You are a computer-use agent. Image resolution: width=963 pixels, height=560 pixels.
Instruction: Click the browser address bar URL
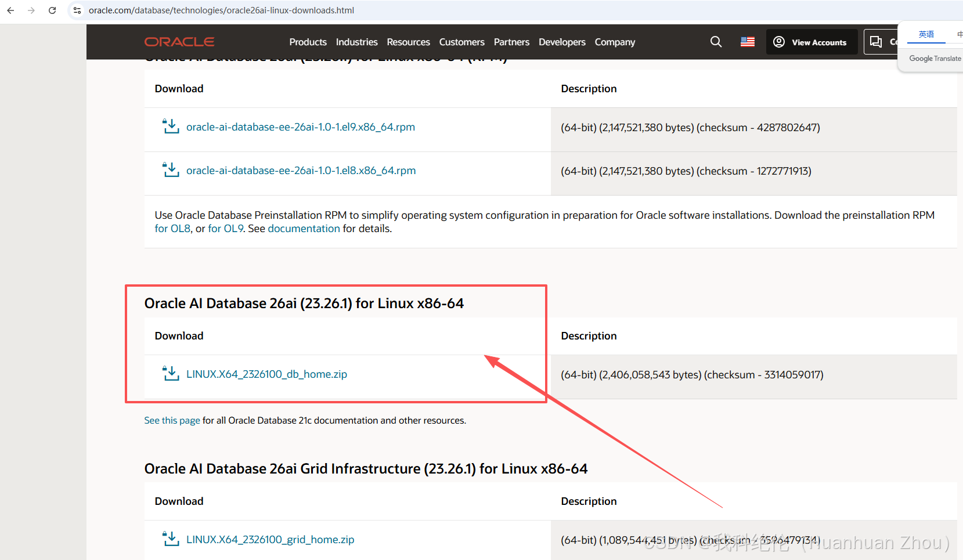click(221, 10)
